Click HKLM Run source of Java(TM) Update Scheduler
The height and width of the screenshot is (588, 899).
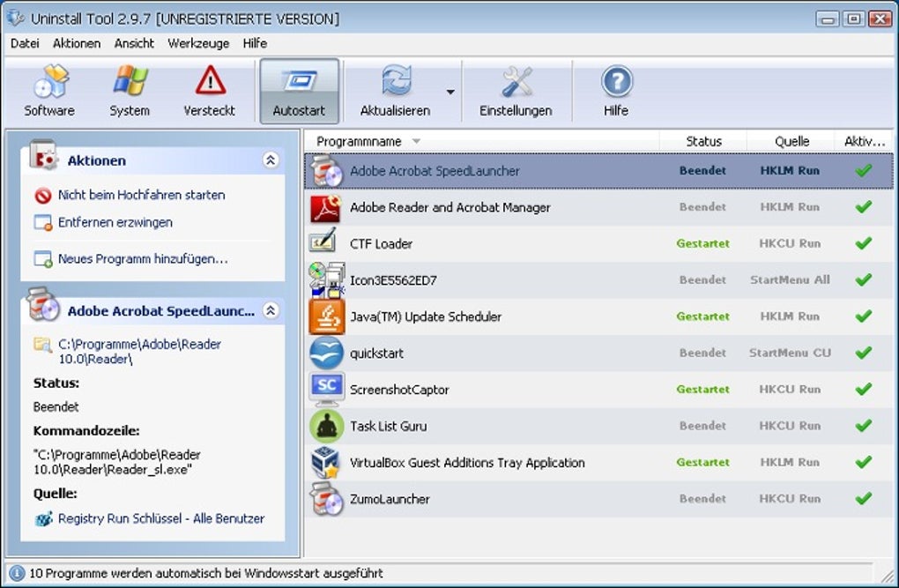coord(790,316)
